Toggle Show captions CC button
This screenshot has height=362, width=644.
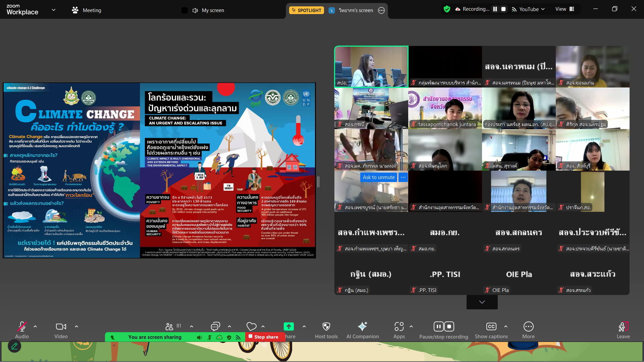(x=491, y=327)
